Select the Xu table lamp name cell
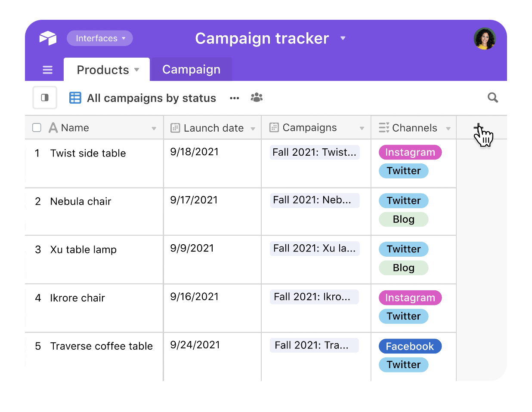 click(x=94, y=260)
